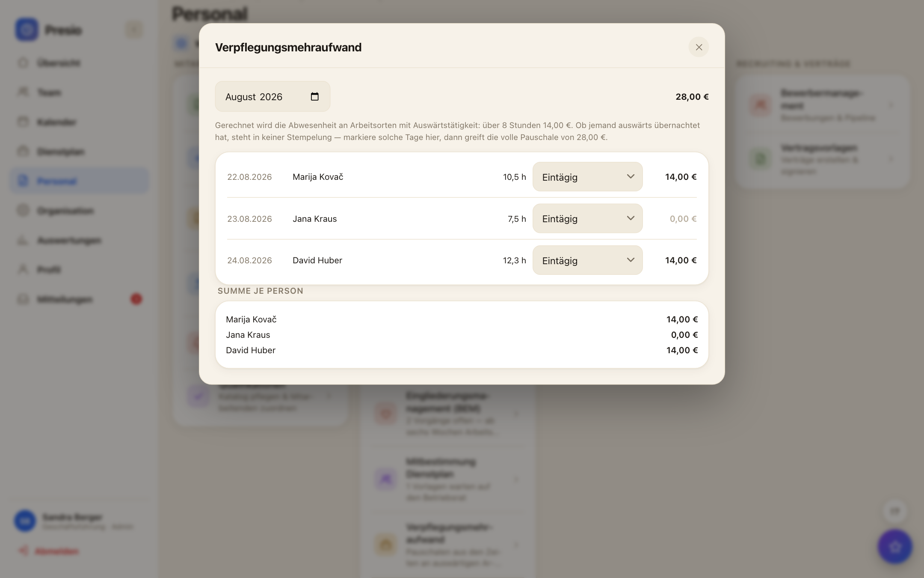Open the Eintägig dropdown for David Huber

[x=587, y=260]
